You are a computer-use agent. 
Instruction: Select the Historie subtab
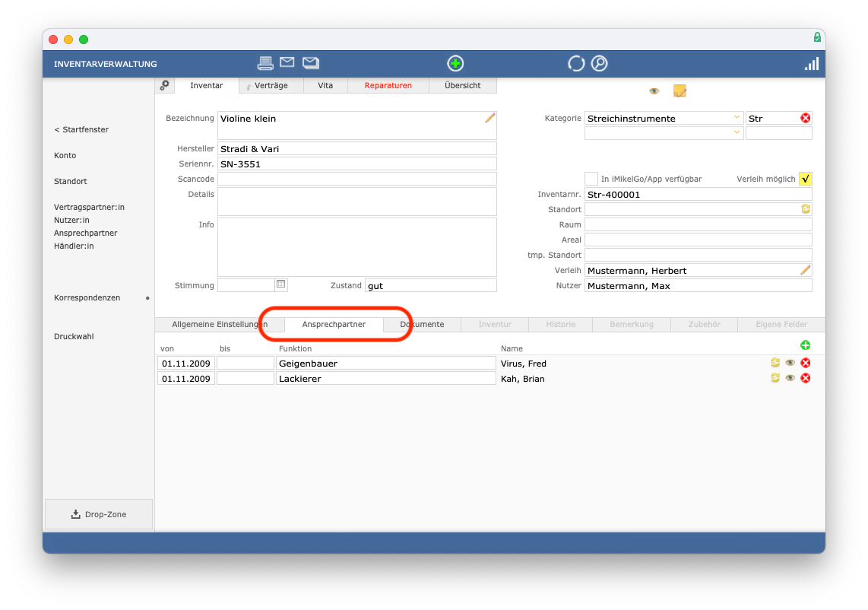click(561, 324)
